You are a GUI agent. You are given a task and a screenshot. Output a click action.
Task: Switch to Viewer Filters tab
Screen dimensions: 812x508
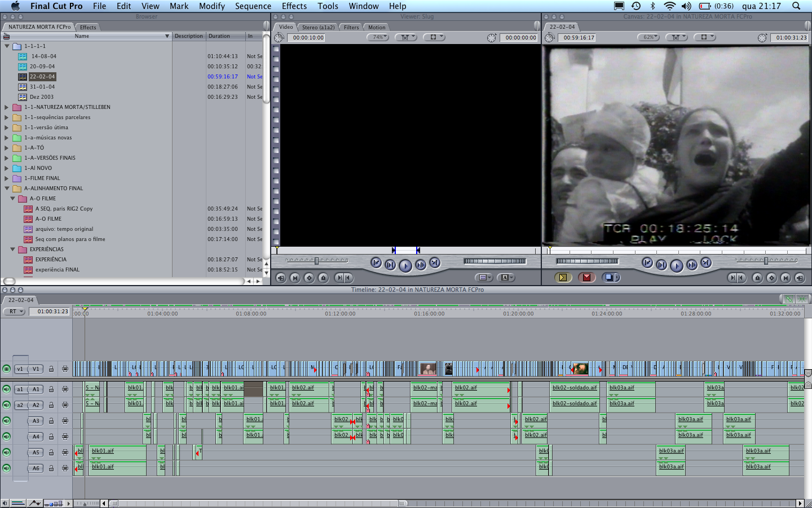point(351,27)
